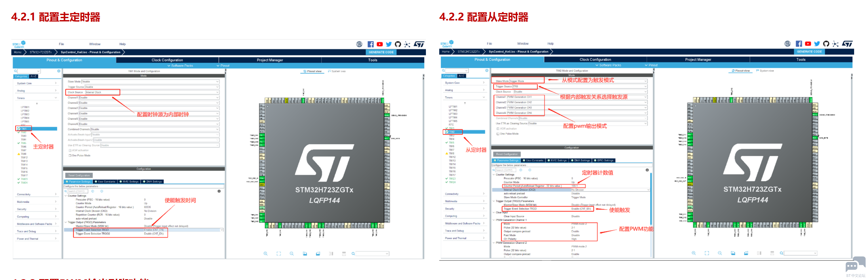This screenshot has height=280, width=868.
Task: Open Window menu in left screenshot
Action: pos(95,44)
